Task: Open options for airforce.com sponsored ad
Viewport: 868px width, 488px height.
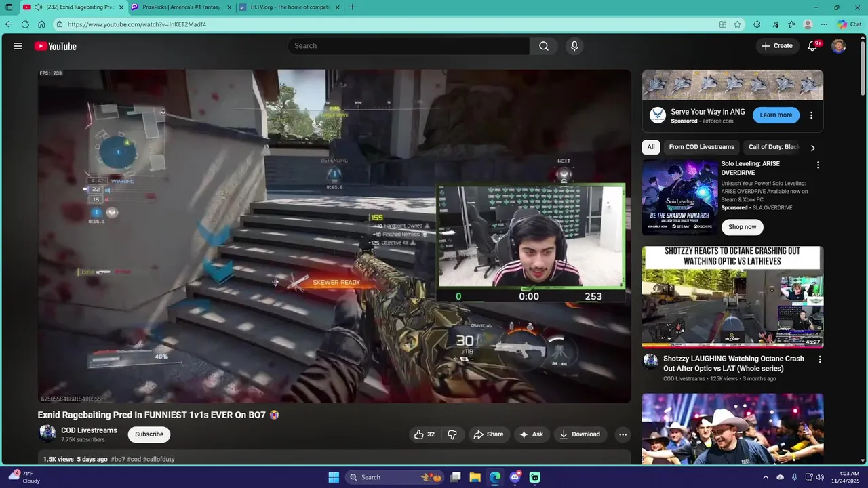Action: (x=811, y=115)
